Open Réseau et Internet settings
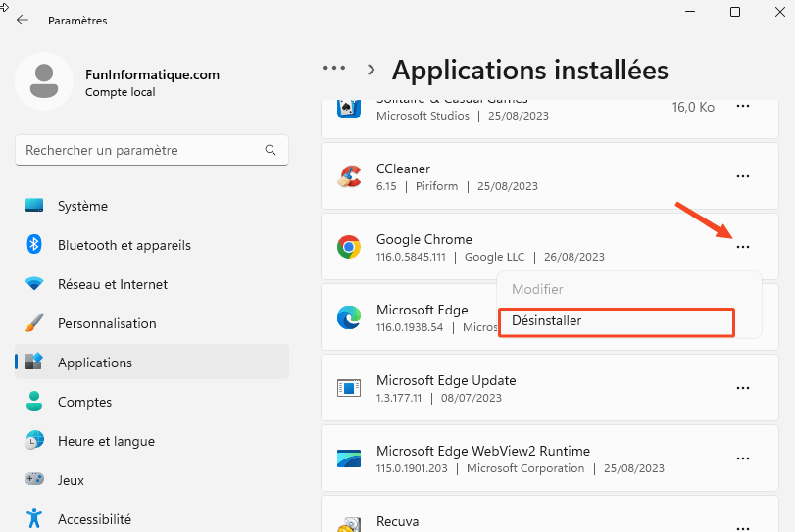The image size is (795, 532). click(112, 284)
